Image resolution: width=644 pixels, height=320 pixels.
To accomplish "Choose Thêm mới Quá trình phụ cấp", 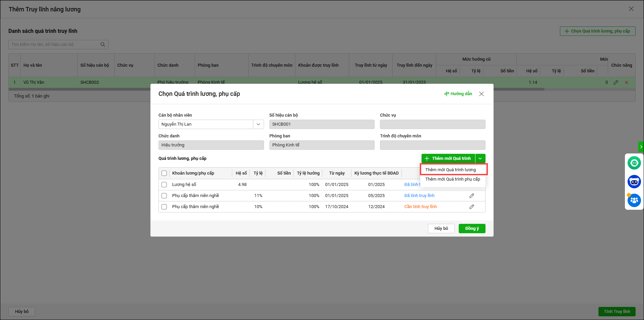I will pos(452,179).
